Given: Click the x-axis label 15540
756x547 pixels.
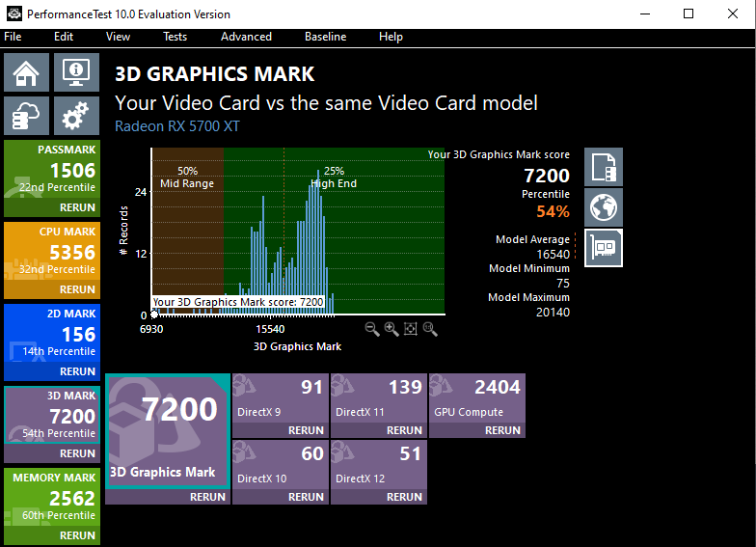Looking at the screenshot, I should pyautogui.click(x=270, y=329).
